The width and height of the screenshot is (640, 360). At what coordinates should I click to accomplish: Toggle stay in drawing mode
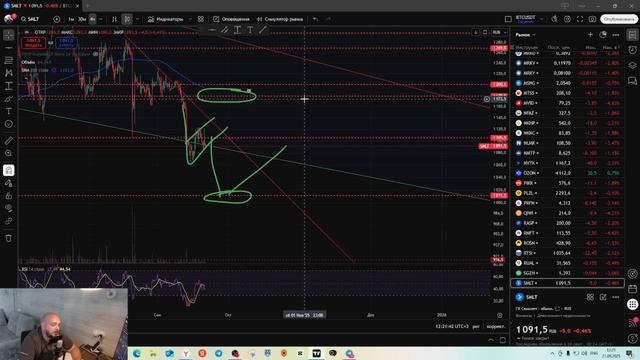(9, 183)
